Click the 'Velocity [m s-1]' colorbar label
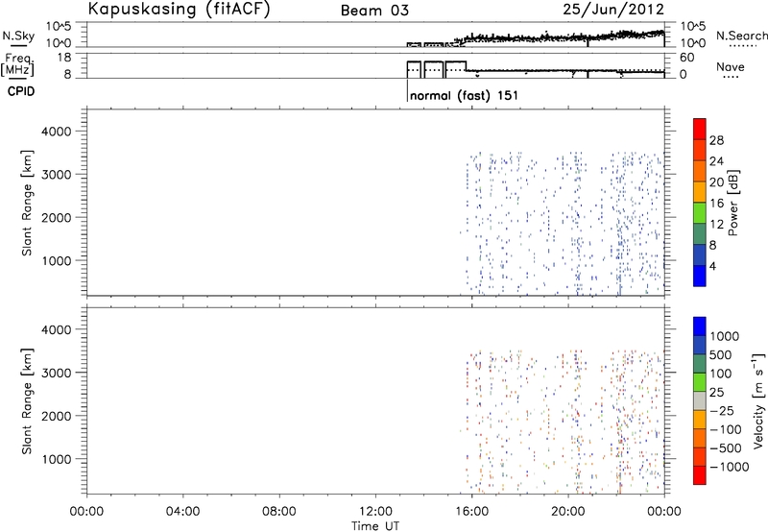This screenshot has width=768, height=532. point(758,400)
